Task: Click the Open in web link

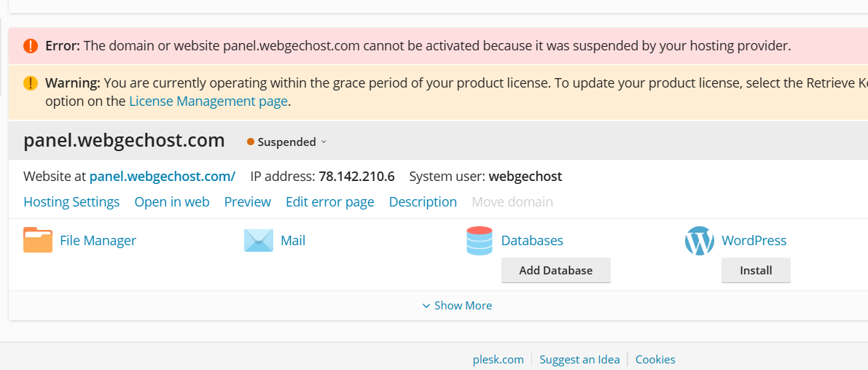Action: click(172, 202)
